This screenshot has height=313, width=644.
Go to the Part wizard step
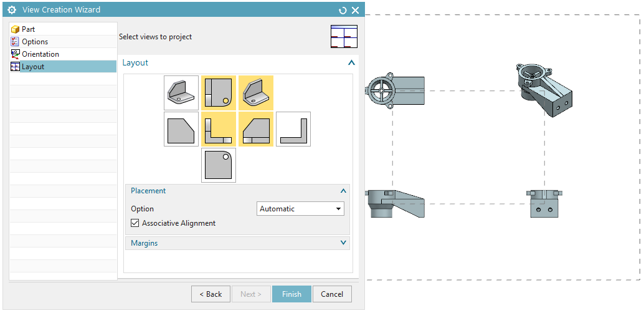coord(28,29)
